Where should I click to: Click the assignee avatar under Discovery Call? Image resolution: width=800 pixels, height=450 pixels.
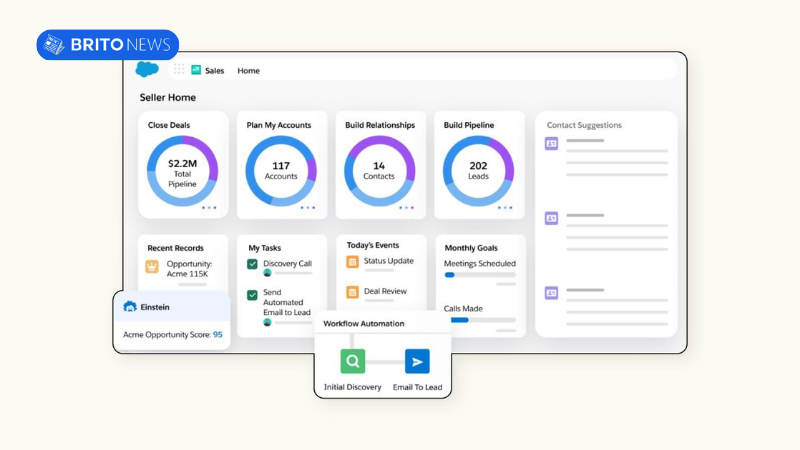[267, 273]
